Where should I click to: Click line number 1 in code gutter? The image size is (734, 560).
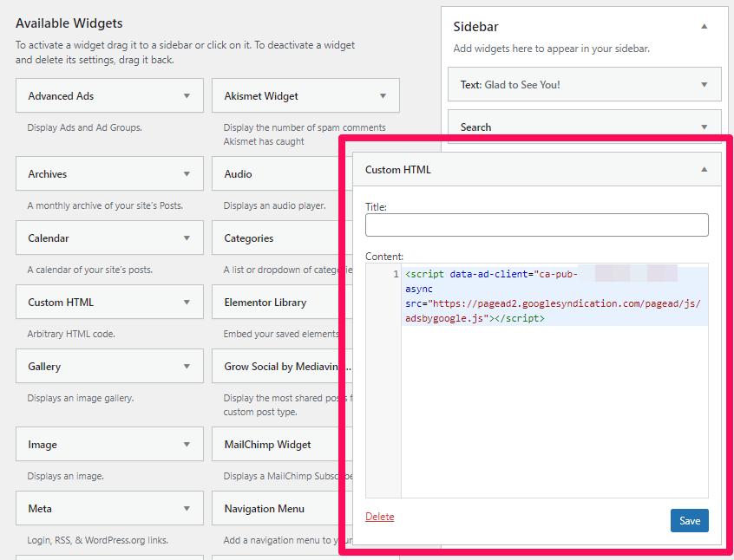click(x=396, y=274)
